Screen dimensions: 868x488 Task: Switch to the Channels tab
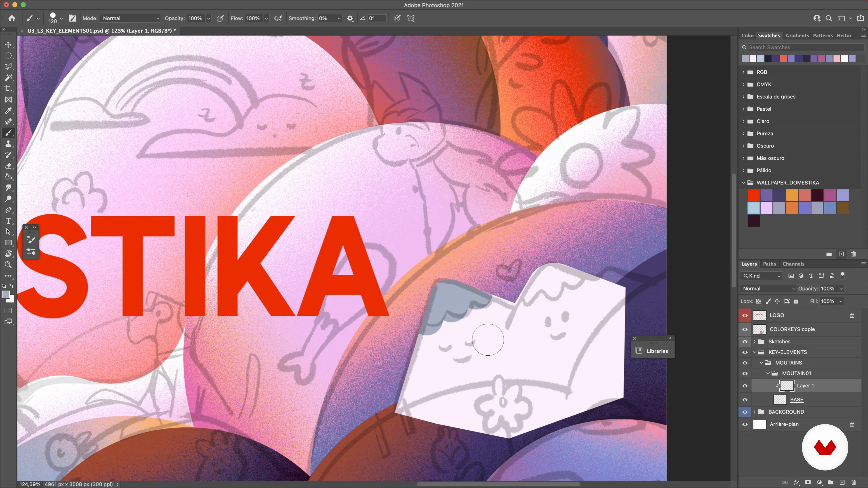click(x=793, y=264)
